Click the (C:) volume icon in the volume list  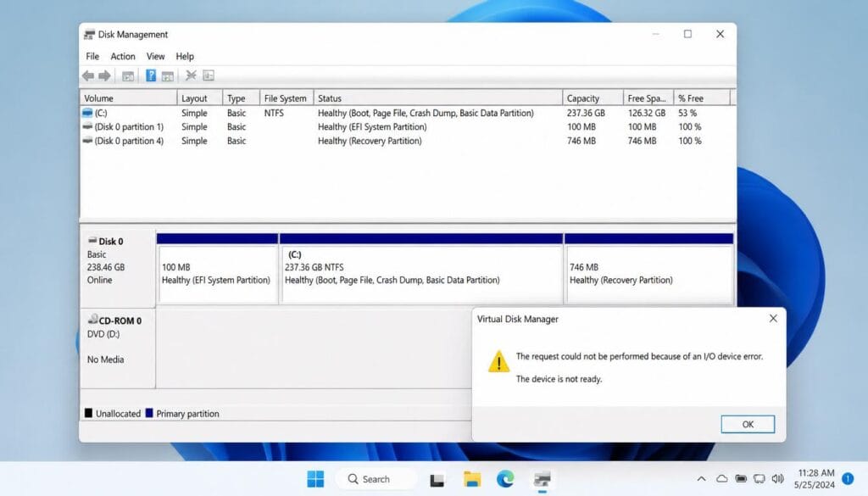tap(87, 113)
